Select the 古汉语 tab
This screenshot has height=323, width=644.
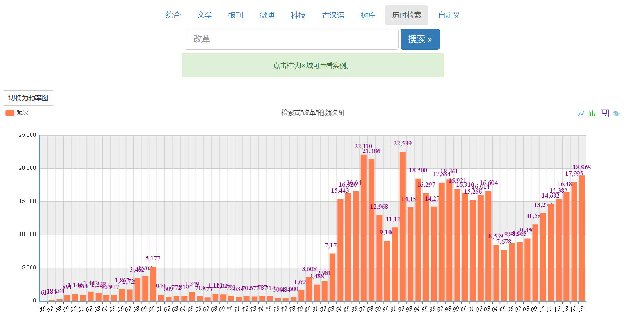point(333,15)
